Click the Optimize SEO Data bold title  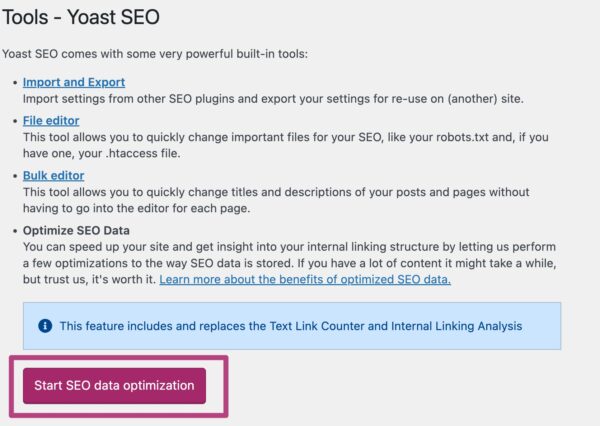coord(78,229)
